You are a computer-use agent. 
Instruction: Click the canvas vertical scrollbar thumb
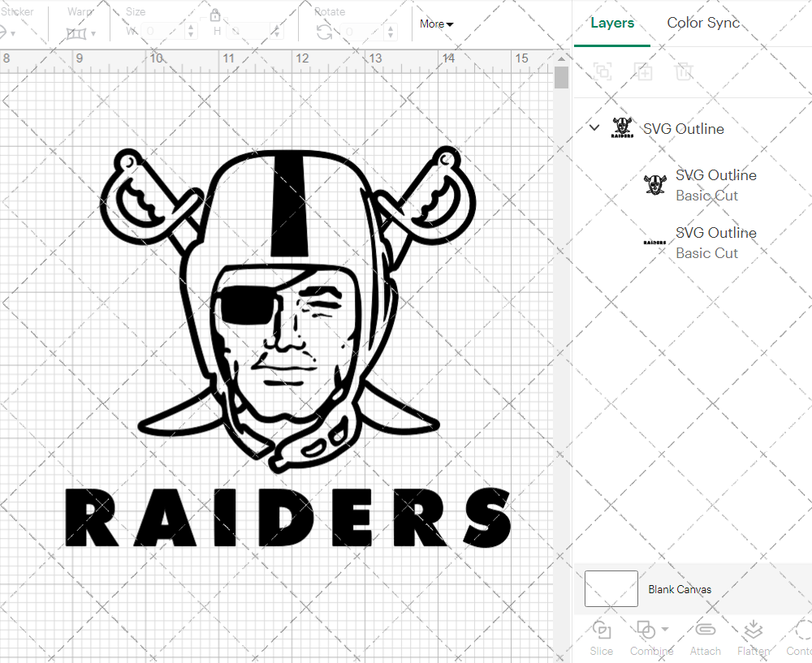point(561,77)
